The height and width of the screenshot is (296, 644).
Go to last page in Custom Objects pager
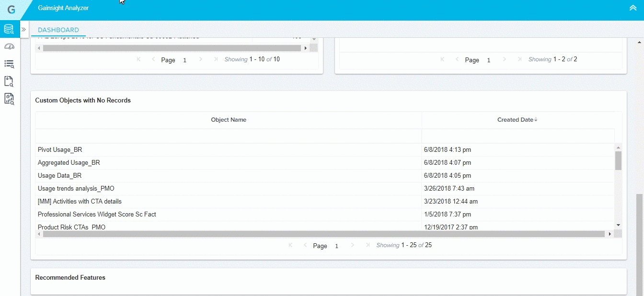[368, 245]
